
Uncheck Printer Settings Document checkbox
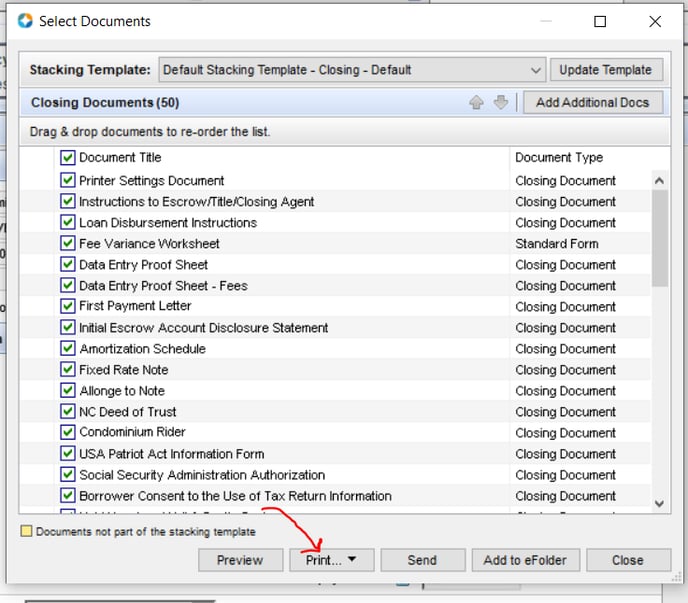tap(68, 180)
